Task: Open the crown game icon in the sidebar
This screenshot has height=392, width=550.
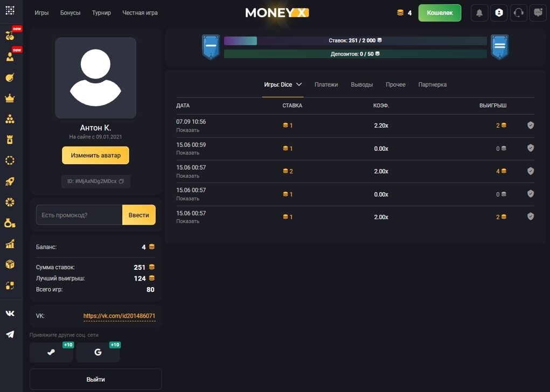Action: point(10,99)
